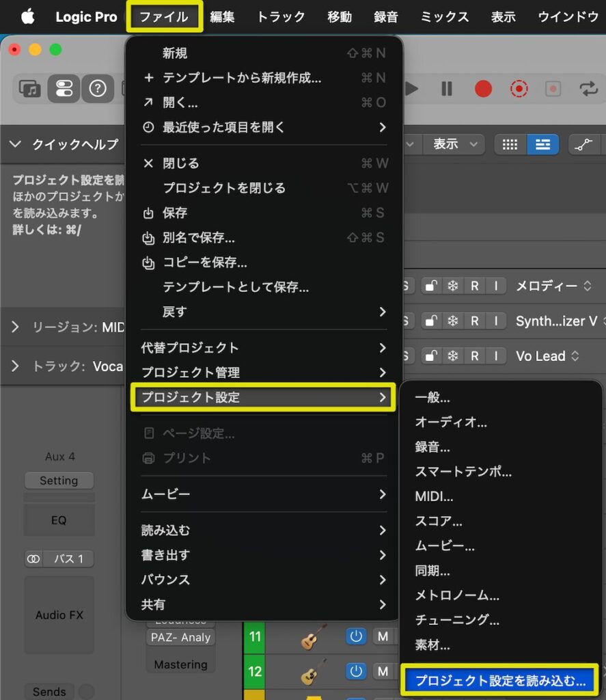
Task: Open オーディオ… project settings
Action: 500,422
